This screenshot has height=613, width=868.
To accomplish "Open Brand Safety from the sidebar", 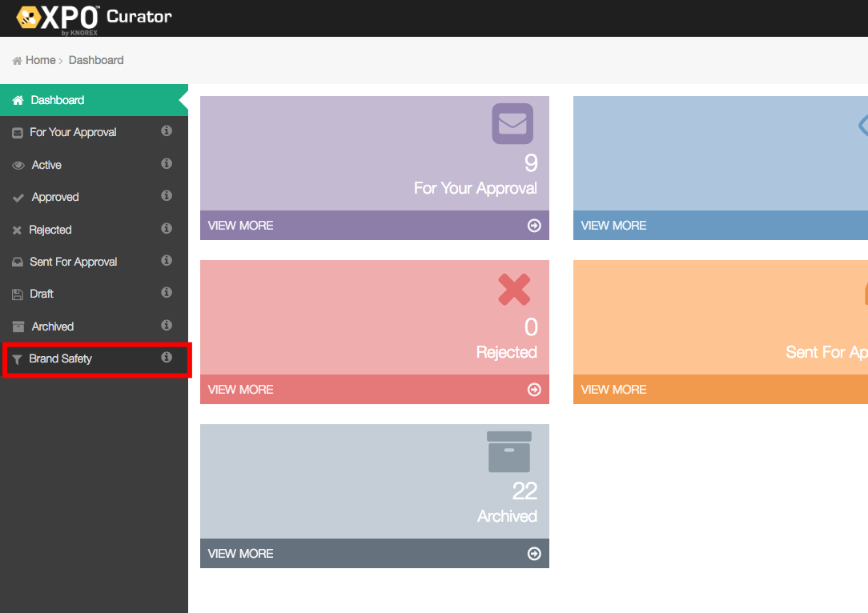I will point(60,359).
